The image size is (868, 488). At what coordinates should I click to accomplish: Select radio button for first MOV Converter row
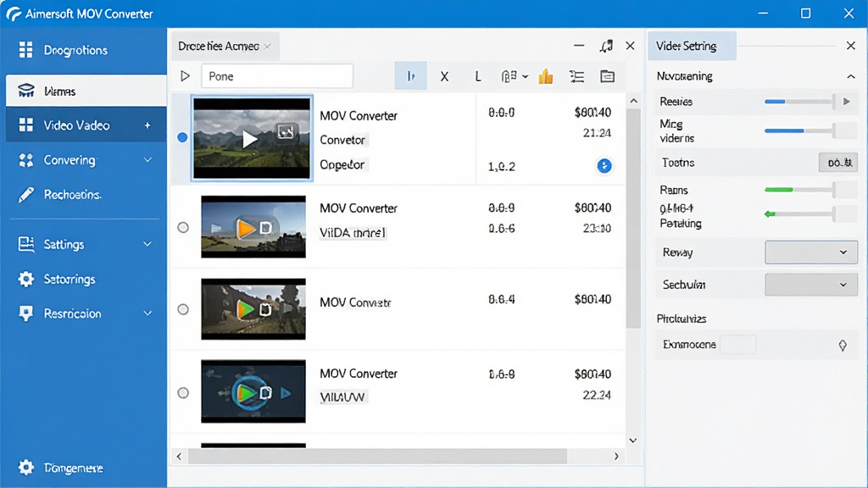(x=183, y=137)
